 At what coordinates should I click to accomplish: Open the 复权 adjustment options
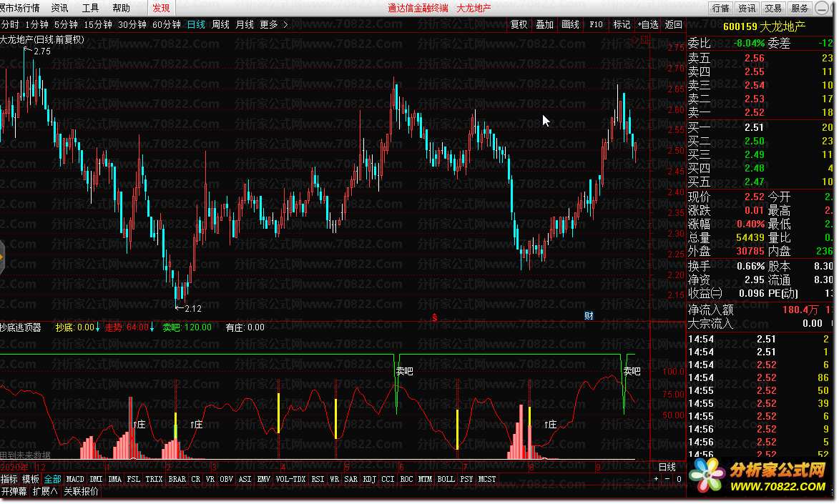[519, 24]
